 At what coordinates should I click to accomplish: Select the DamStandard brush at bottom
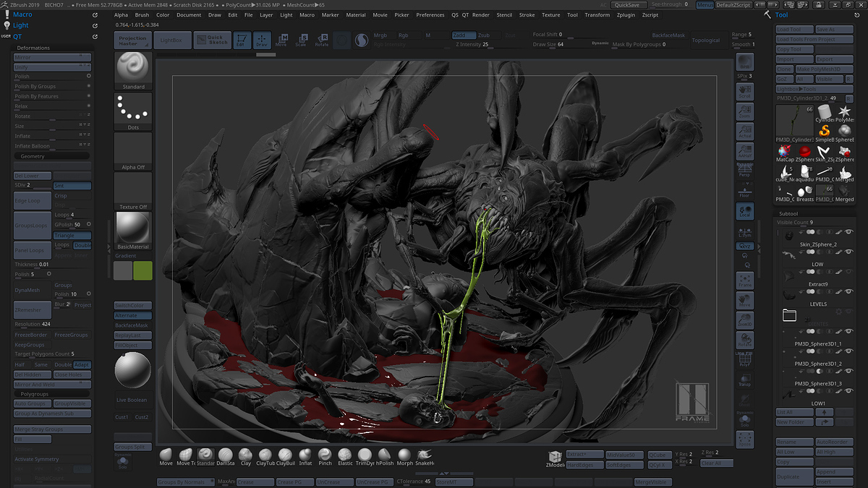click(x=226, y=457)
